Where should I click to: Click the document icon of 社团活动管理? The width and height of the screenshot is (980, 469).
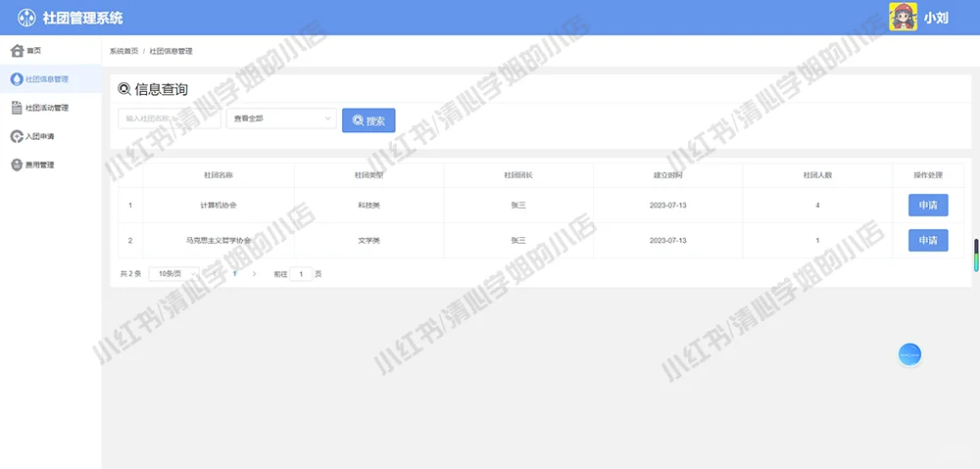[x=17, y=108]
